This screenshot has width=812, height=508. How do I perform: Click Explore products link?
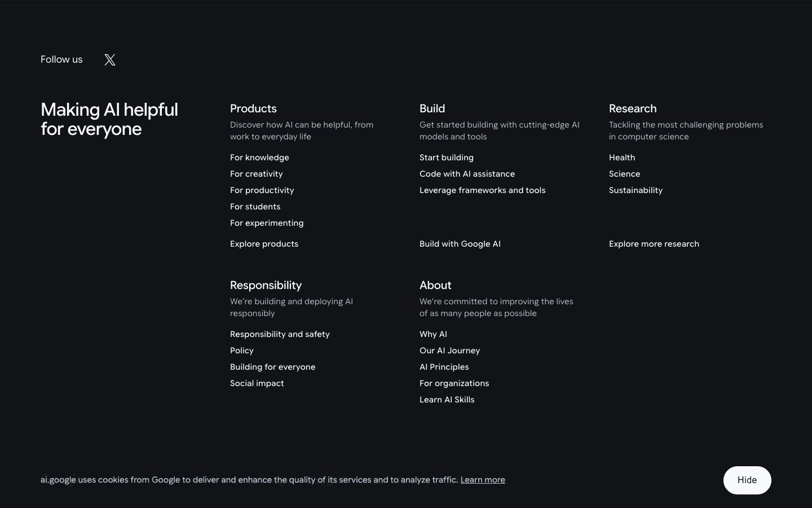click(264, 244)
